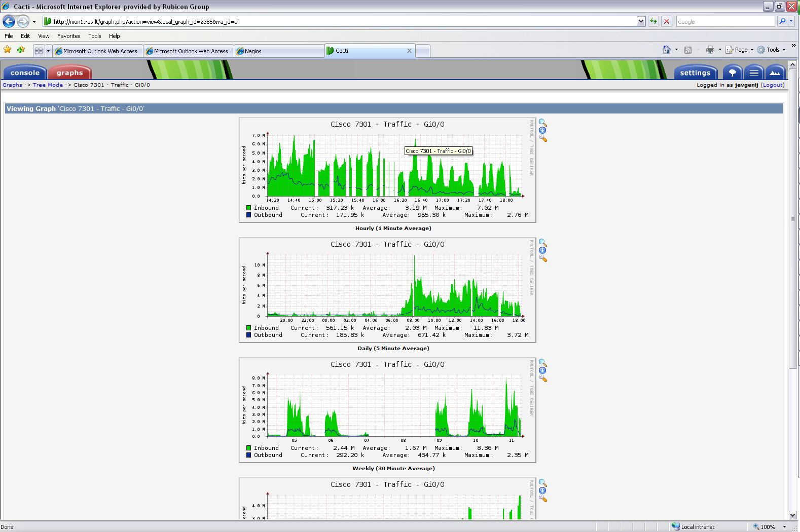Image resolution: width=800 pixels, height=532 pixels.
Task: Switch to Cacti preview view mode
Action: pyautogui.click(x=775, y=72)
